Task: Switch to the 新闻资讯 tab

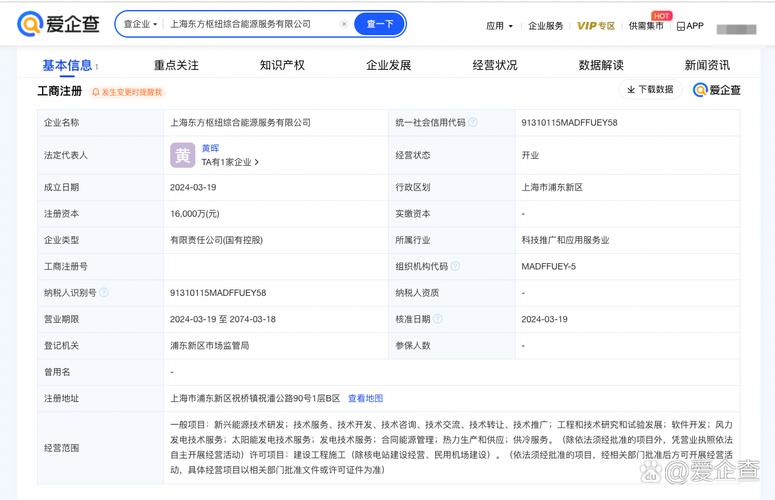Action: (707, 65)
